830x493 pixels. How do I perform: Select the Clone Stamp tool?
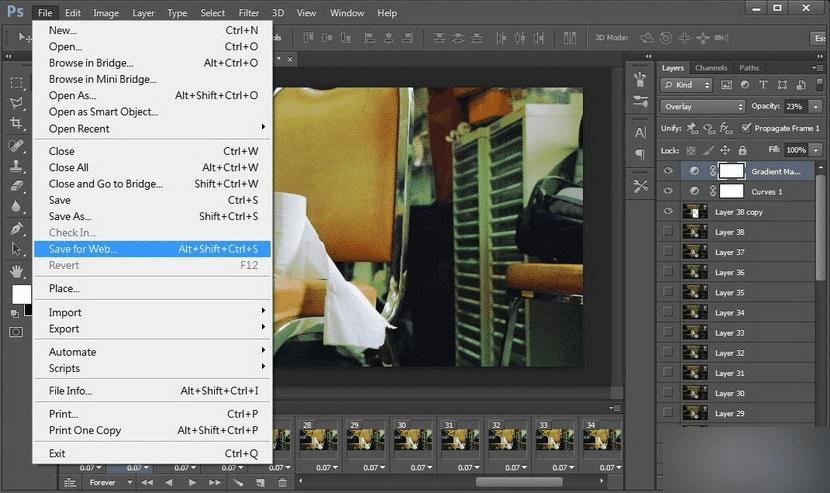pyautogui.click(x=16, y=166)
